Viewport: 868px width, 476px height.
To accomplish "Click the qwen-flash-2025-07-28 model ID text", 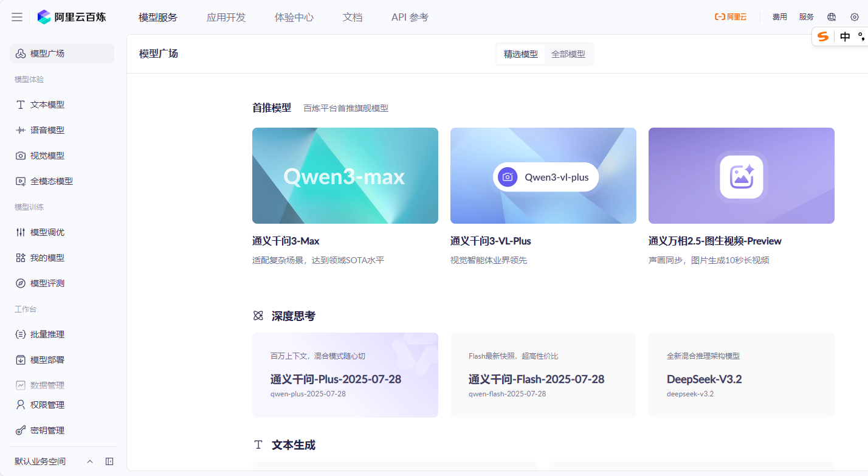I will 507,394.
